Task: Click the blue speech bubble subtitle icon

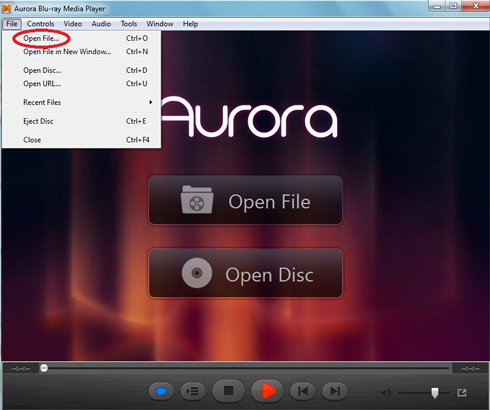Action: 161,391
